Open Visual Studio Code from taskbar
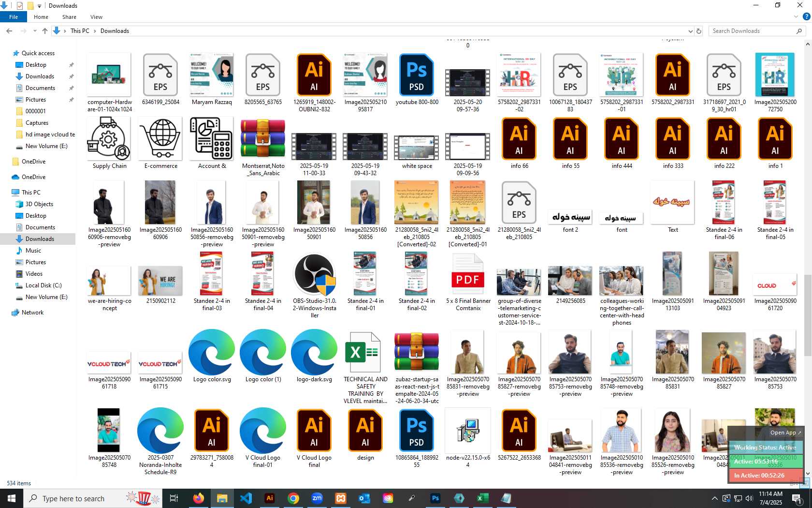 246,498
